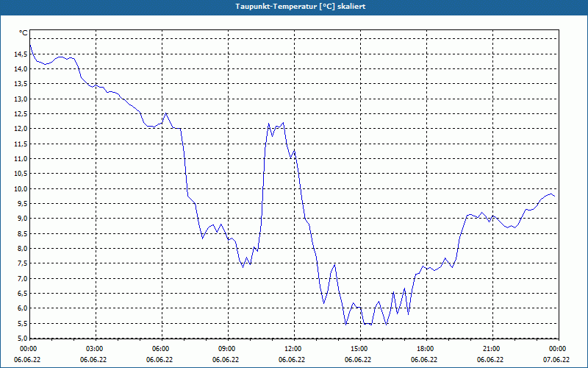
Task: Select the '06.06.22' date beneath '21:00'
Action: pyautogui.click(x=490, y=360)
